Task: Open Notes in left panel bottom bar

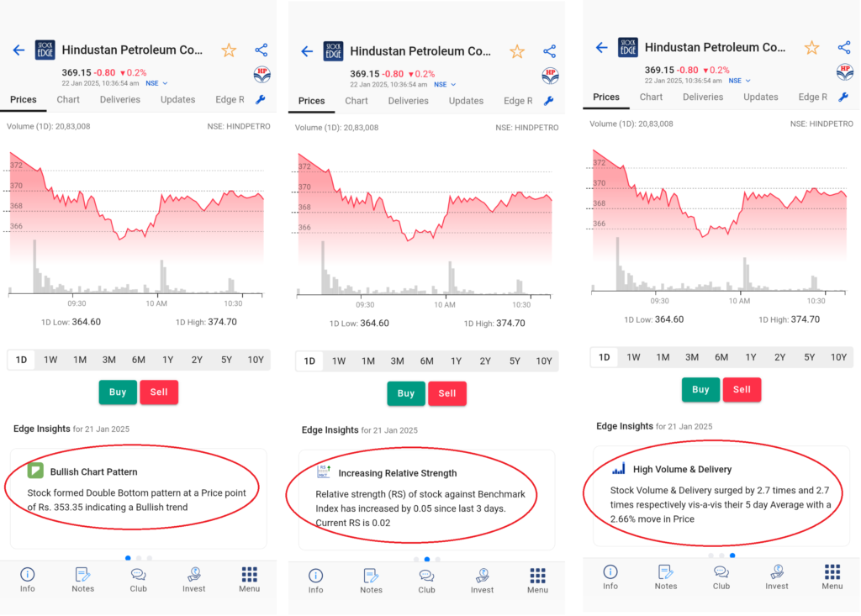Action: [x=83, y=580]
